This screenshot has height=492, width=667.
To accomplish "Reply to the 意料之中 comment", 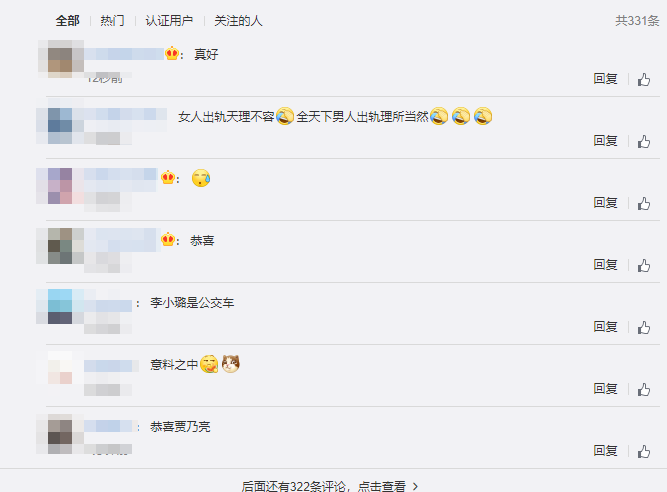I will click(x=605, y=389).
